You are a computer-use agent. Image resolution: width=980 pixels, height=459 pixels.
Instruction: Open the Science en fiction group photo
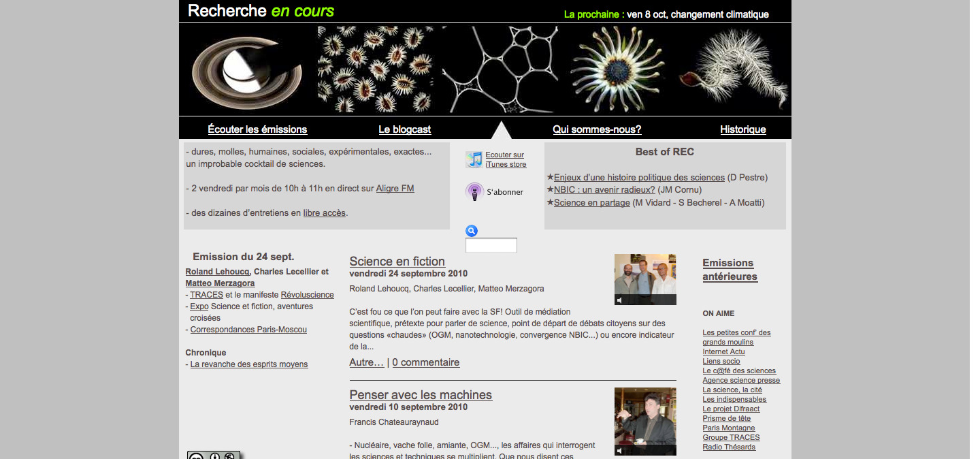click(645, 279)
